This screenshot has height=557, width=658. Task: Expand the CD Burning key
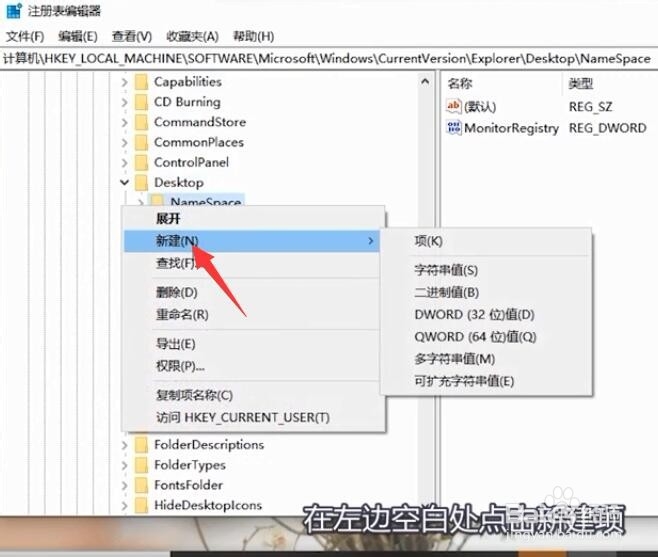coord(124,102)
